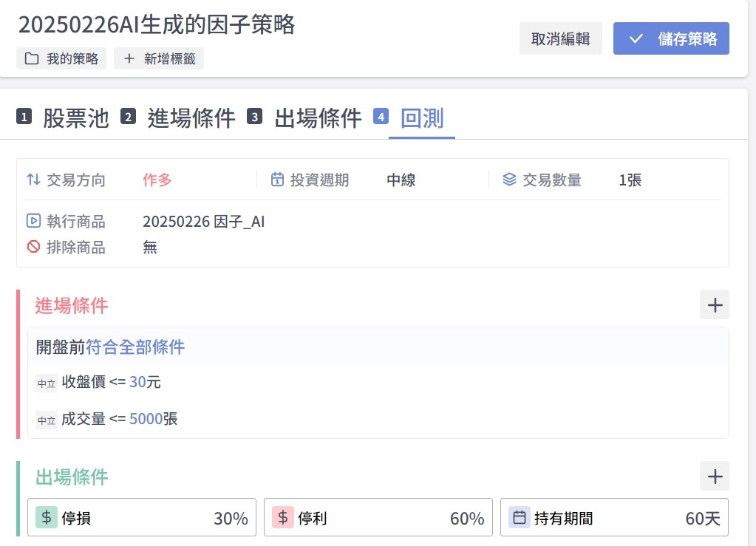The width and height of the screenshot is (756, 546).
Task: Edit the 5000 volume threshold value
Action: click(x=146, y=419)
